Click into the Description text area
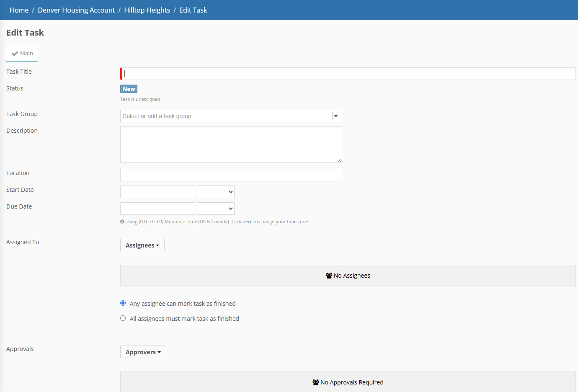 coord(231,144)
